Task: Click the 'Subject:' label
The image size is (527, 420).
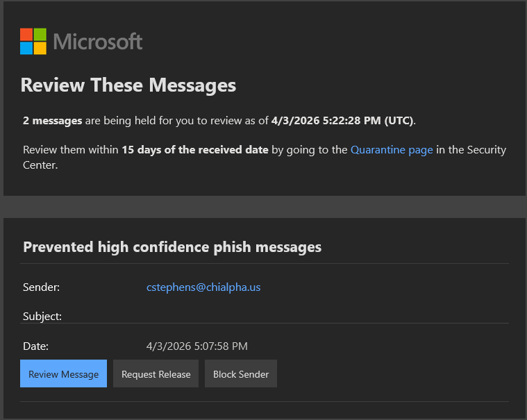Action: (x=42, y=316)
